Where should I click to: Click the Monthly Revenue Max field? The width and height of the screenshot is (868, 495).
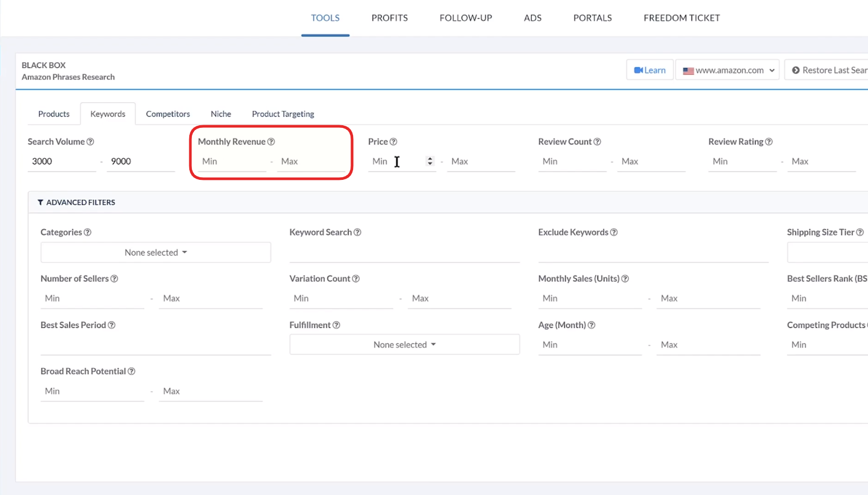311,161
